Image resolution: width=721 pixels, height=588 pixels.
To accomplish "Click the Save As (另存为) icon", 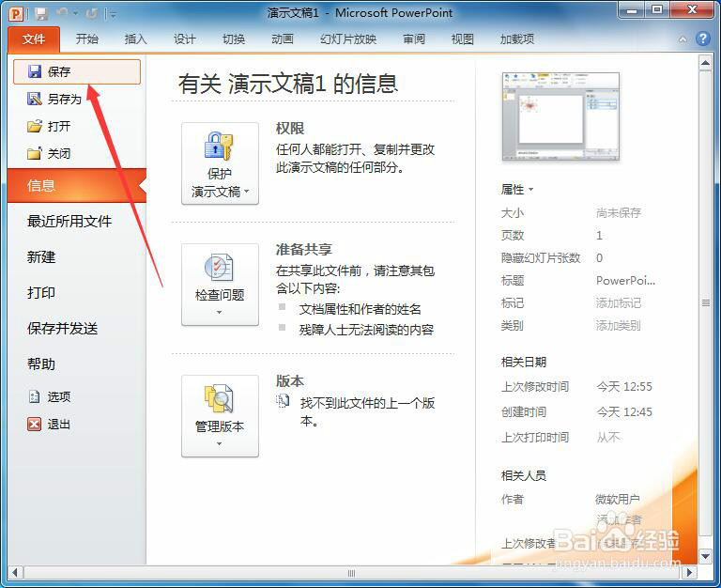I will [x=35, y=99].
